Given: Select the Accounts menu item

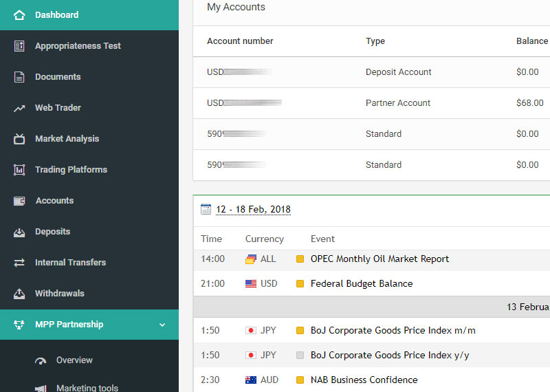Looking at the screenshot, I should point(54,201).
